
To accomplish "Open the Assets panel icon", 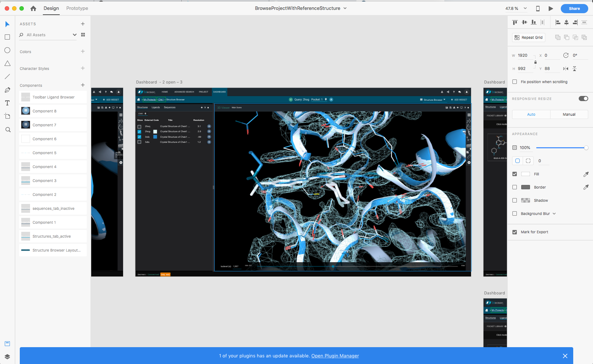I will 7,343.
